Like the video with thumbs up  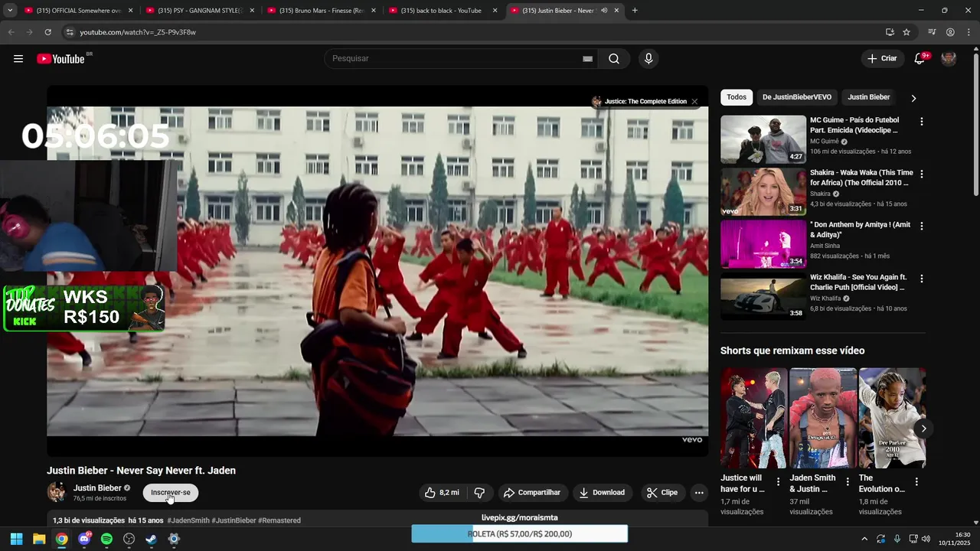tap(443, 493)
